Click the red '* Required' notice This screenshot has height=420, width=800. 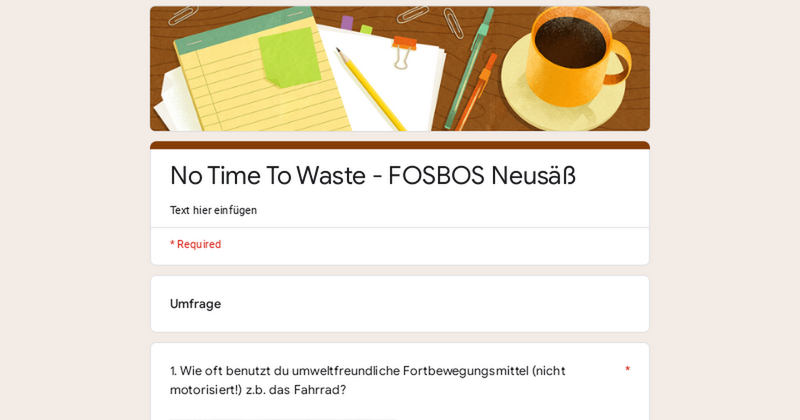tap(195, 244)
